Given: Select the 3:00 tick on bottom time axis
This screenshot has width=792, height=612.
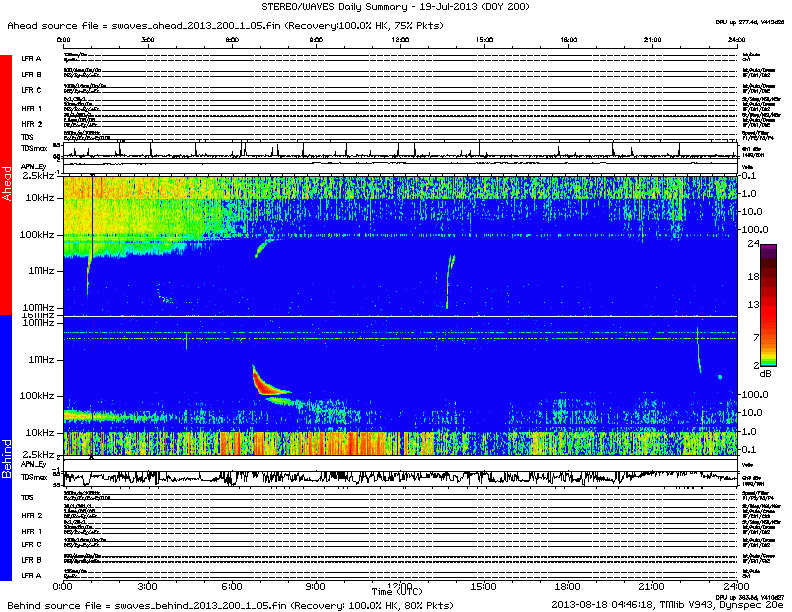Looking at the screenshot, I should pos(148,586).
